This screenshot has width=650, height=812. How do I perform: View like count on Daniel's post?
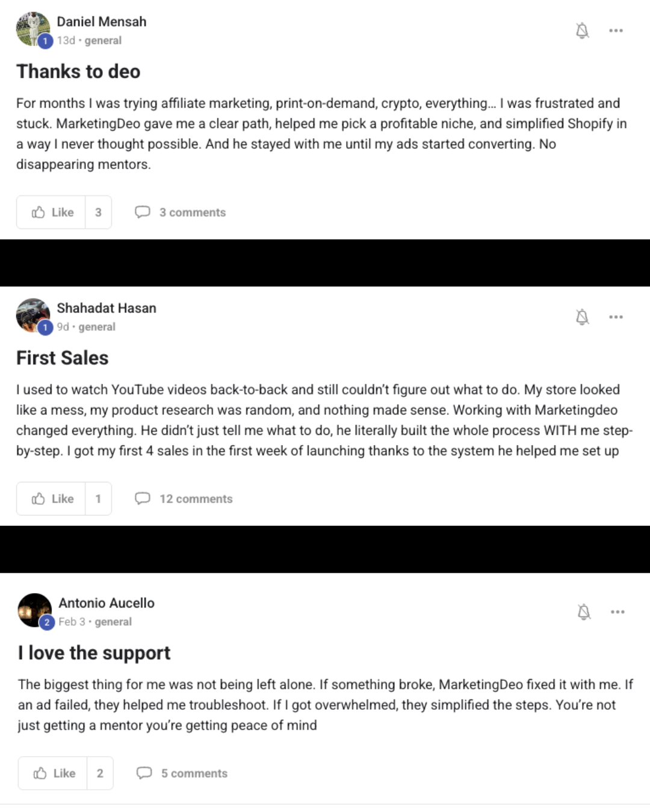click(x=98, y=212)
